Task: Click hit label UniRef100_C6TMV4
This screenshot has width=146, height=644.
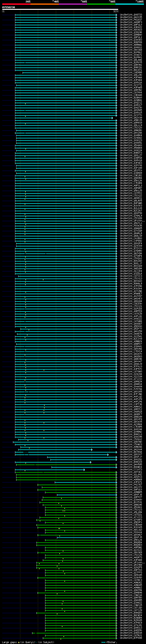Action: [x=131, y=93]
